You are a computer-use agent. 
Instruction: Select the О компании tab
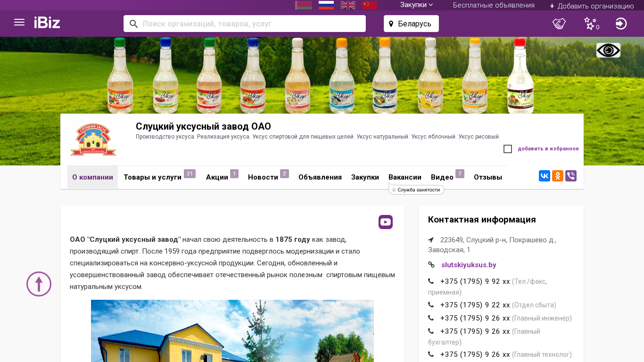[x=92, y=177]
